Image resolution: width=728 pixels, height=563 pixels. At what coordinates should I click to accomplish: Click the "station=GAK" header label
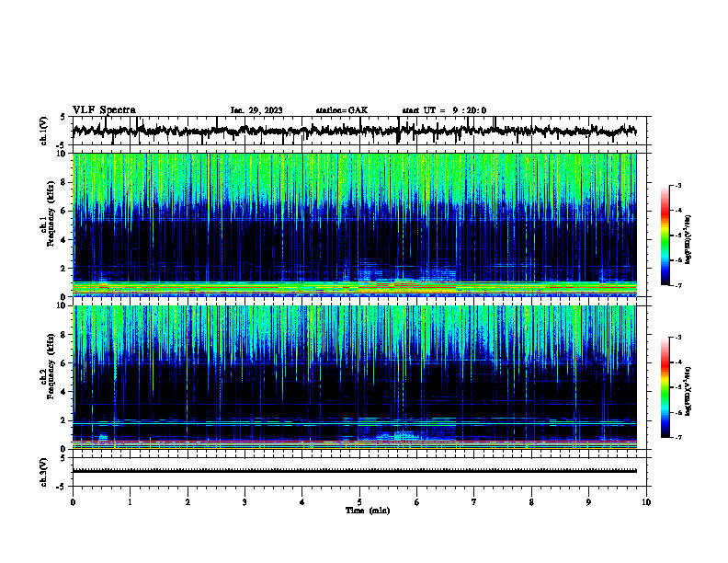coord(342,110)
